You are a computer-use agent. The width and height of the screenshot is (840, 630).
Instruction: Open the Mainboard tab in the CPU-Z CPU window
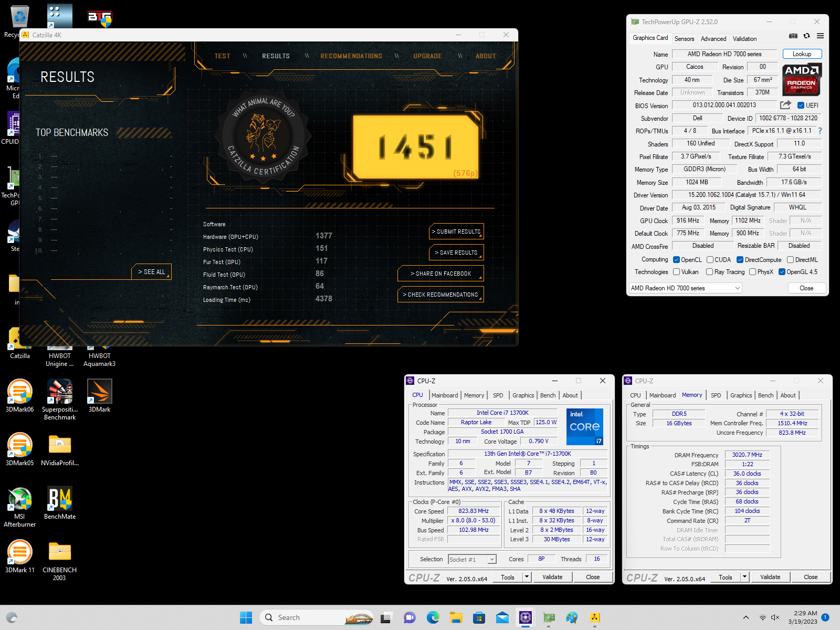click(x=445, y=395)
